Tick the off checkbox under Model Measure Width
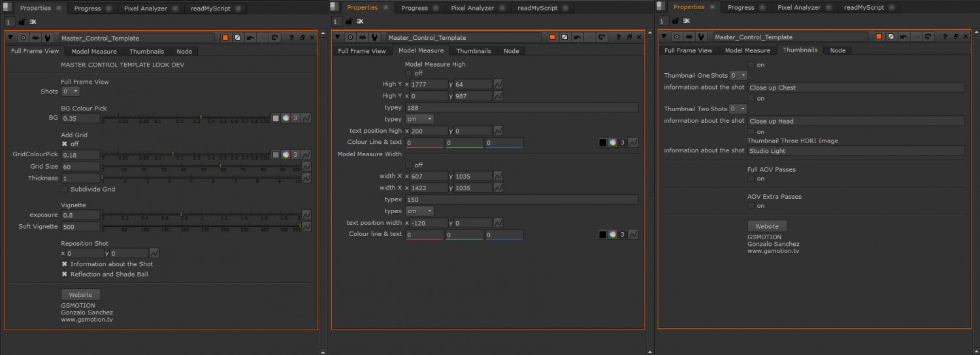 click(408, 165)
